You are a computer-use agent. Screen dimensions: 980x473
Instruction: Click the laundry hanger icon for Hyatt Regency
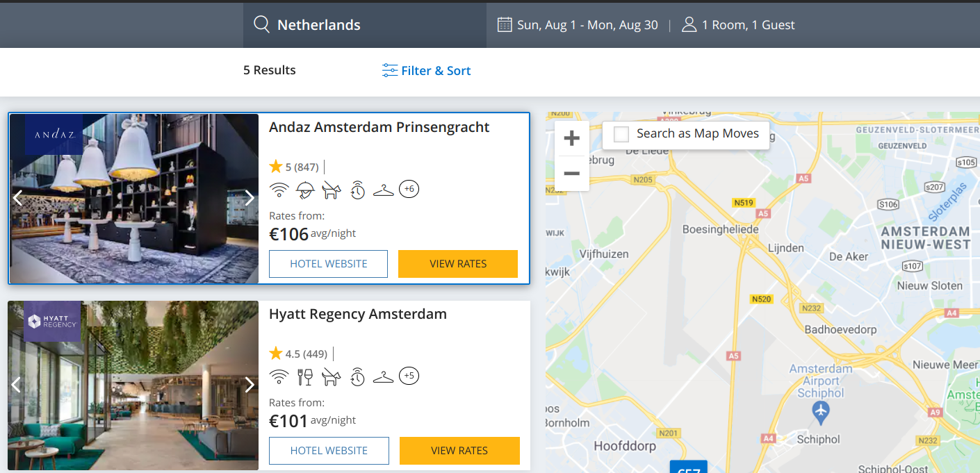[x=384, y=376]
